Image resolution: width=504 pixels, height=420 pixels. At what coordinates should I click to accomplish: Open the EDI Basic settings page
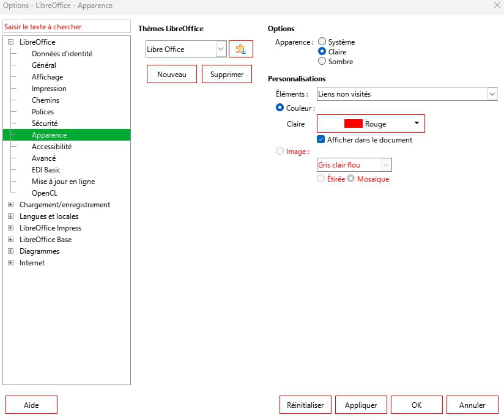pyautogui.click(x=46, y=170)
